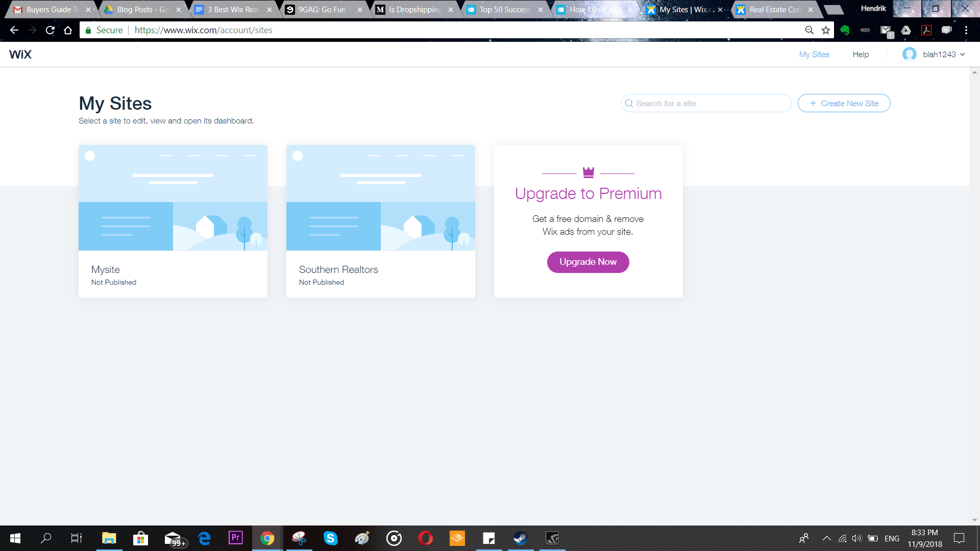
Task: Open Steam from the taskbar
Action: (x=520, y=538)
